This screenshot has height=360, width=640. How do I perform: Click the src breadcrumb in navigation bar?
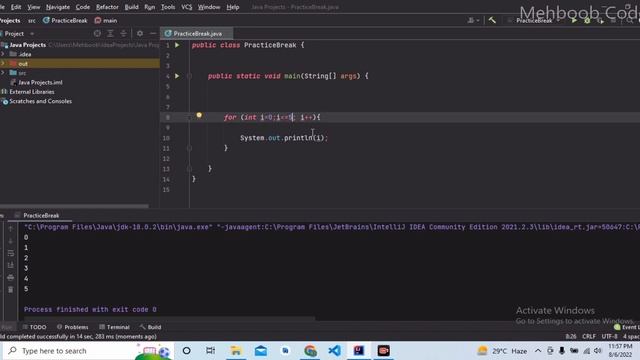(32, 20)
